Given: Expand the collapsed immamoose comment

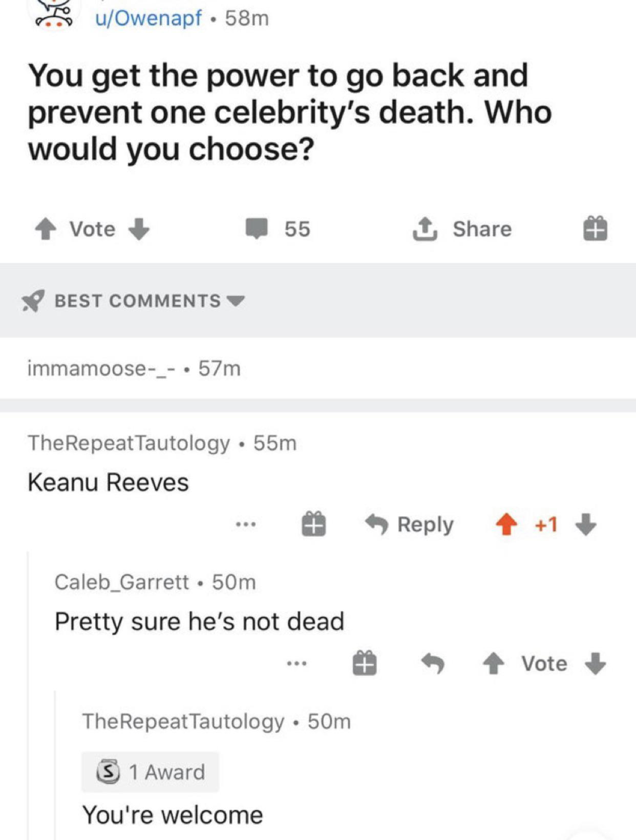Looking at the screenshot, I should (x=134, y=368).
